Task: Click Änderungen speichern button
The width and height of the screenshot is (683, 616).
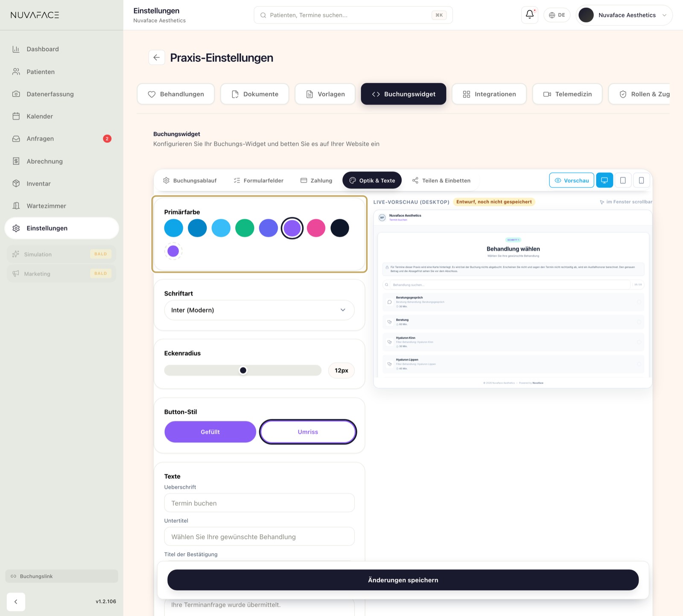Action: point(403,580)
